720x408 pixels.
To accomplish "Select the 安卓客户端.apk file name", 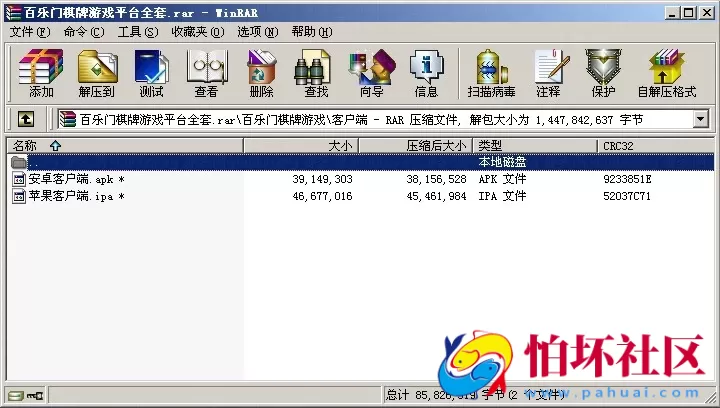I will (x=76, y=179).
